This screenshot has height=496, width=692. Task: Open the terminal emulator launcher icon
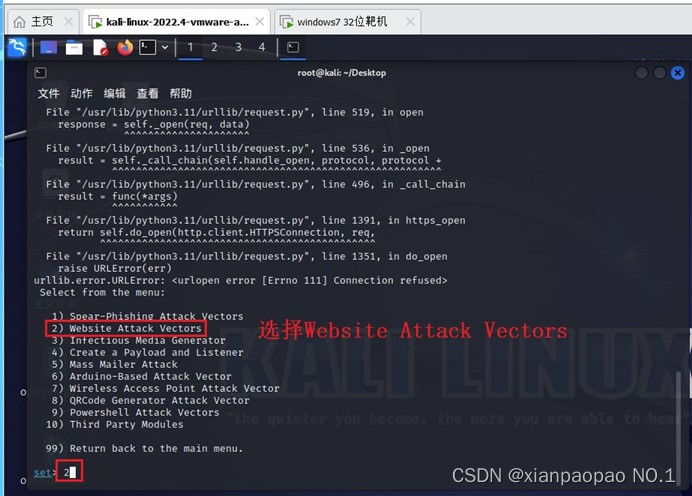(x=147, y=47)
